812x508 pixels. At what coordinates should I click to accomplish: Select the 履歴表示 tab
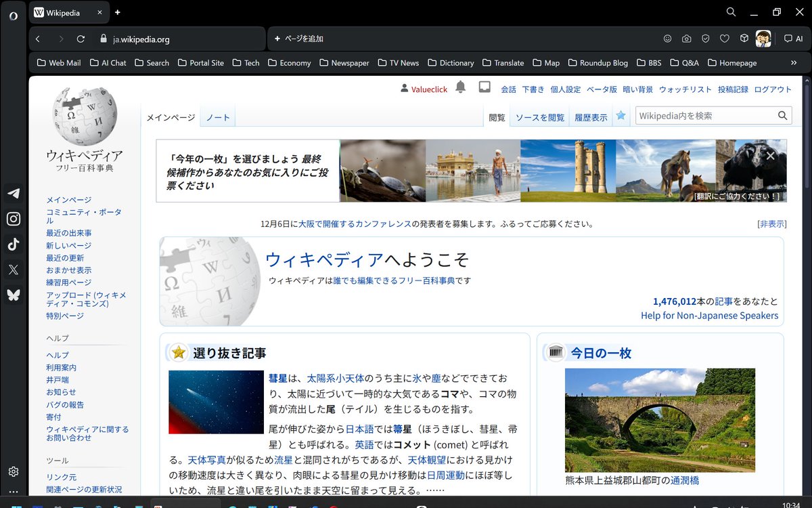point(591,117)
